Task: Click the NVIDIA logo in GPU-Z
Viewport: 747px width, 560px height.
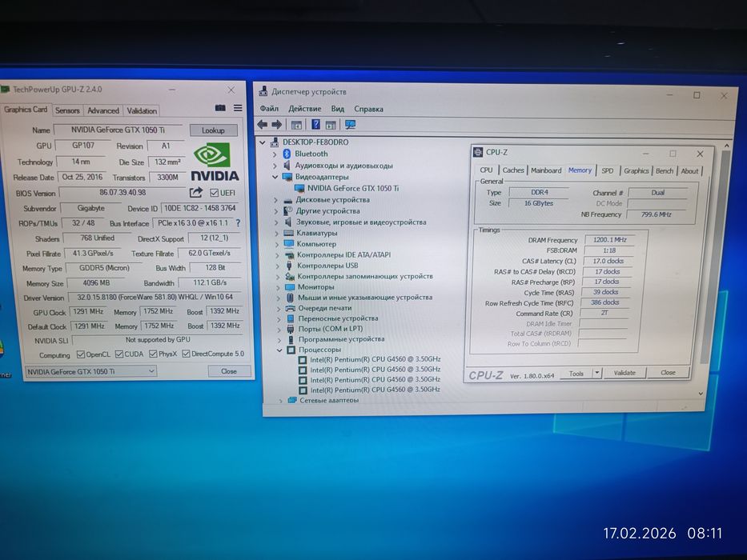Action: pyautogui.click(x=215, y=162)
